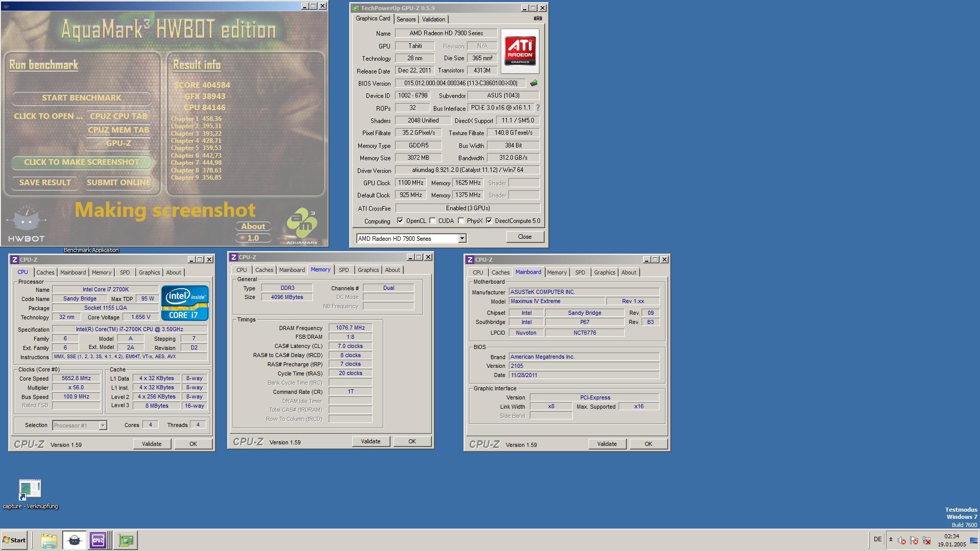Click the Bus Interface question mark icon
Viewport: 980px width, 551px height.
point(537,108)
